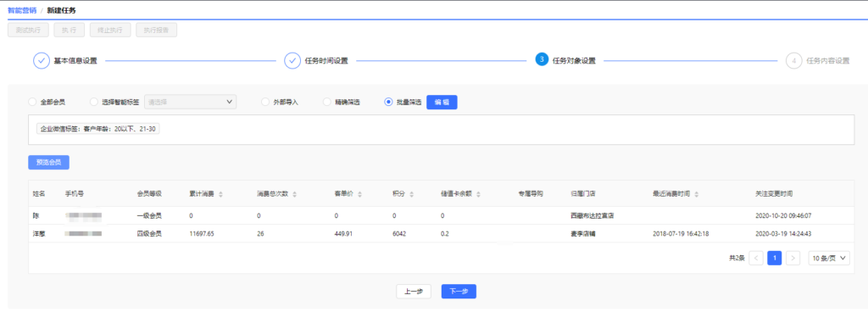The height and width of the screenshot is (312, 868).
Task: Click the step 4 任务内容设置 circle
Action: click(x=793, y=61)
